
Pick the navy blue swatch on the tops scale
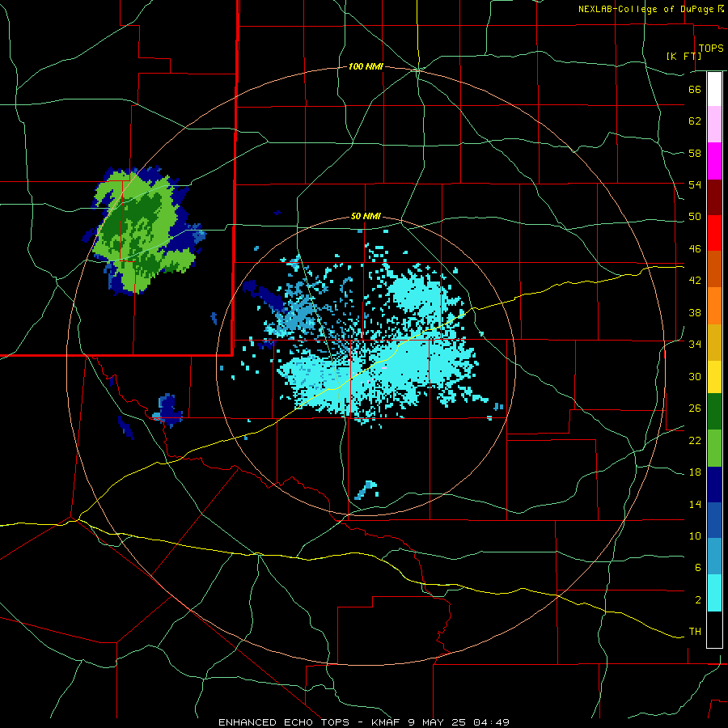click(x=714, y=485)
